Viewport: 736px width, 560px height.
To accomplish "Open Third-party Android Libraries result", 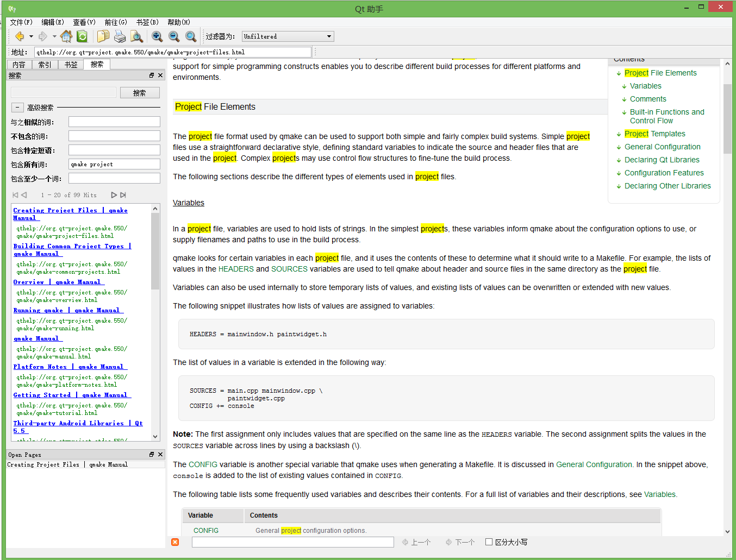I will pyautogui.click(x=78, y=427).
